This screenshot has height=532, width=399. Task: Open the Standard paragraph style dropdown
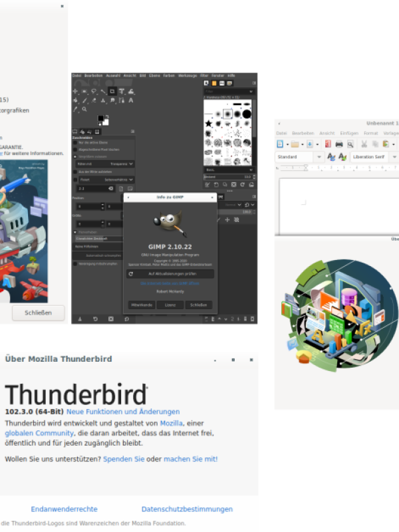(320, 157)
